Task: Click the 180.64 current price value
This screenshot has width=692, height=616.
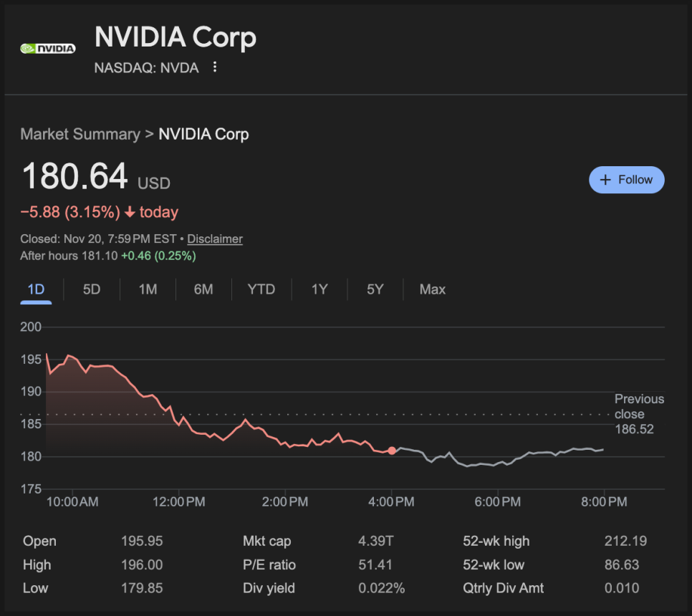Action: (75, 177)
